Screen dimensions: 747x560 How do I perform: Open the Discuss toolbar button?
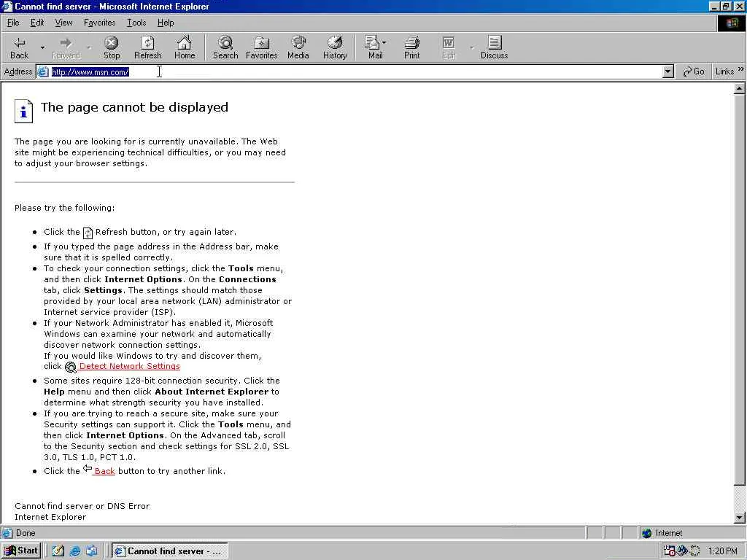pyautogui.click(x=494, y=47)
